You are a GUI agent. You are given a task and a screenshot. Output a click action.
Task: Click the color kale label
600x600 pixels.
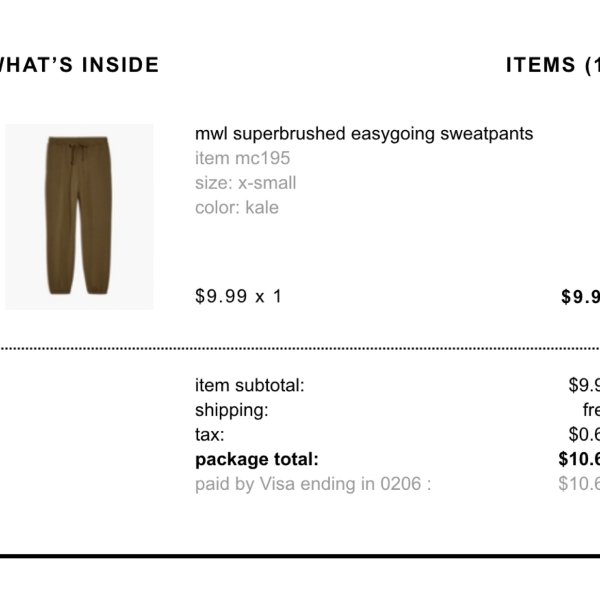point(237,208)
